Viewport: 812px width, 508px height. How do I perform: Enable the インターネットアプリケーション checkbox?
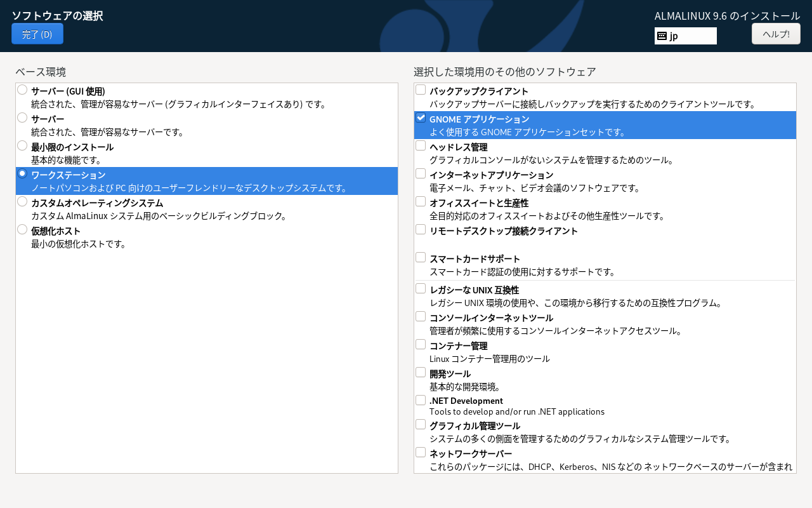[x=421, y=173]
